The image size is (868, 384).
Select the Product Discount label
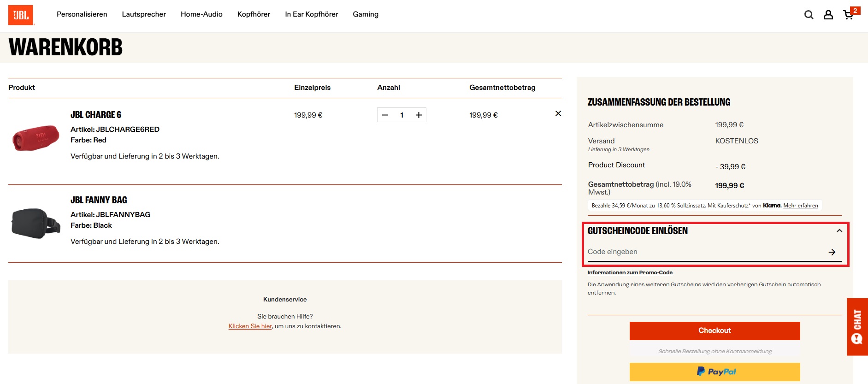tap(616, 165)
